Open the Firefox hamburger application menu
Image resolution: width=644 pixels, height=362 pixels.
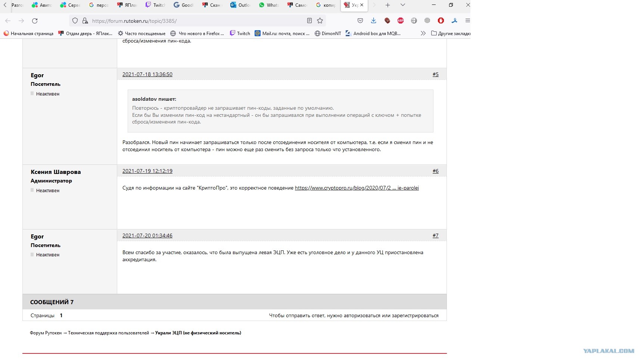(467, 21)
